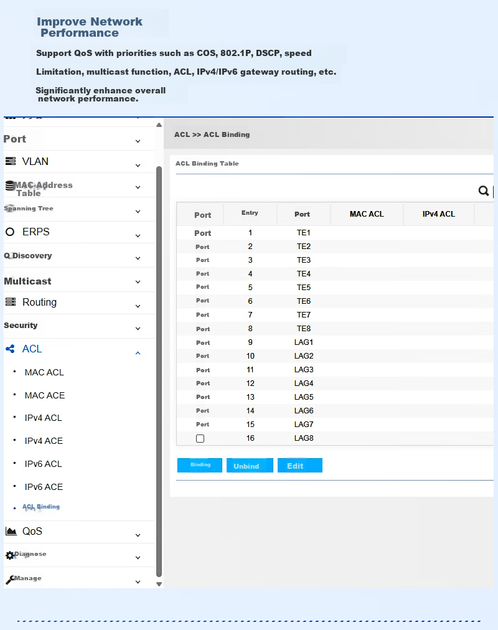Select ACL Binding submenu item
Viewport: 498px width, 630px height.
(x=41, y=507)
